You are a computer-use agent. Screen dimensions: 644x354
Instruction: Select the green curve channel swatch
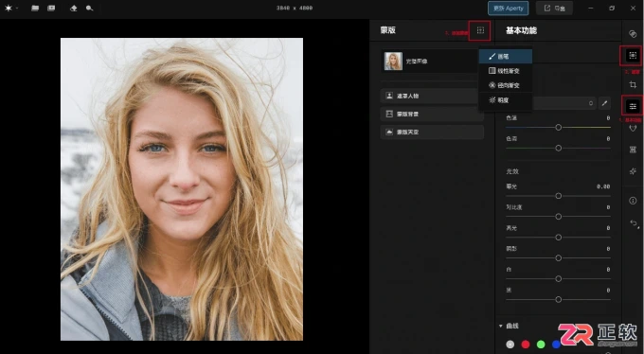pyautogui.click(x=541, y=345)
